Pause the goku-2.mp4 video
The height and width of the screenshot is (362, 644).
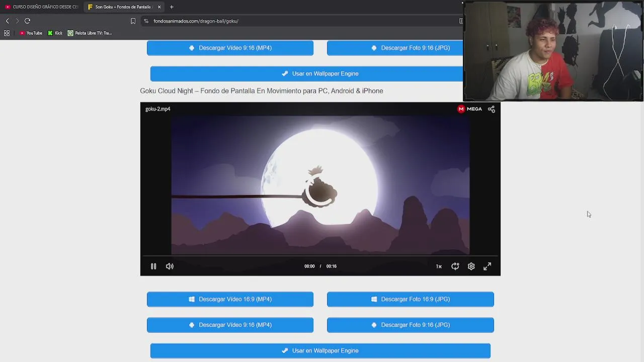click(153, 266)
